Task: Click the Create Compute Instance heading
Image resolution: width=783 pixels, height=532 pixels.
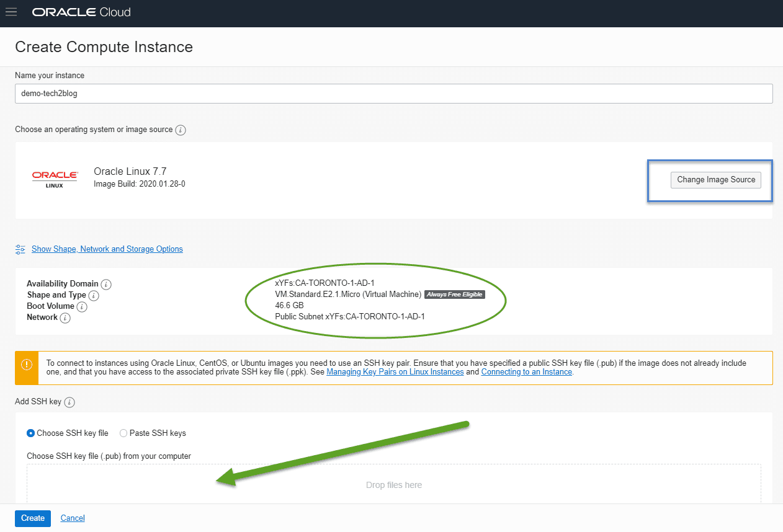Action: (x=104, y=47)
